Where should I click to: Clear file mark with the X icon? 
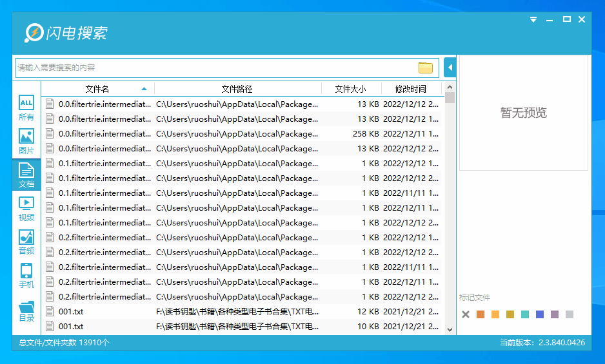[x=466, y=314]
